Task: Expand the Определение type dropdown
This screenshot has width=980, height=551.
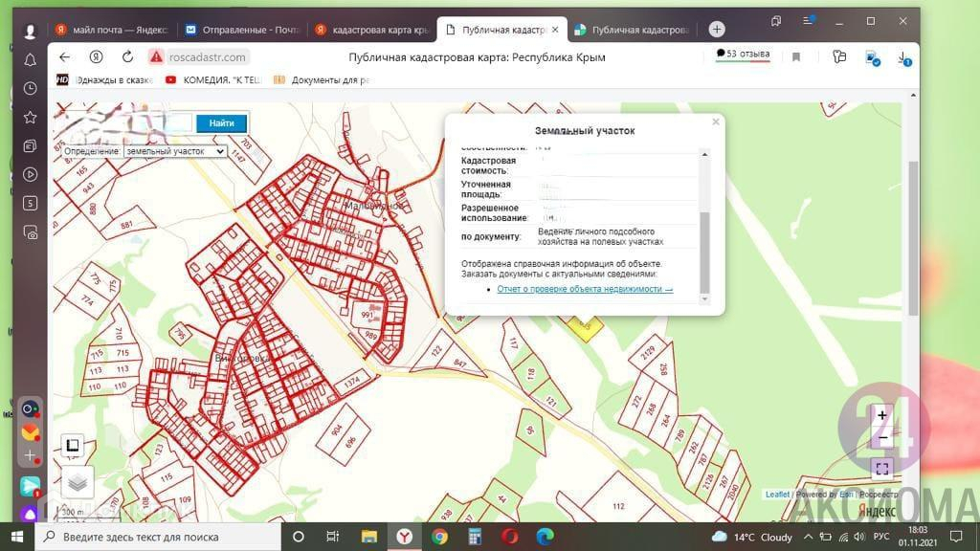Action: click(174, 151)
